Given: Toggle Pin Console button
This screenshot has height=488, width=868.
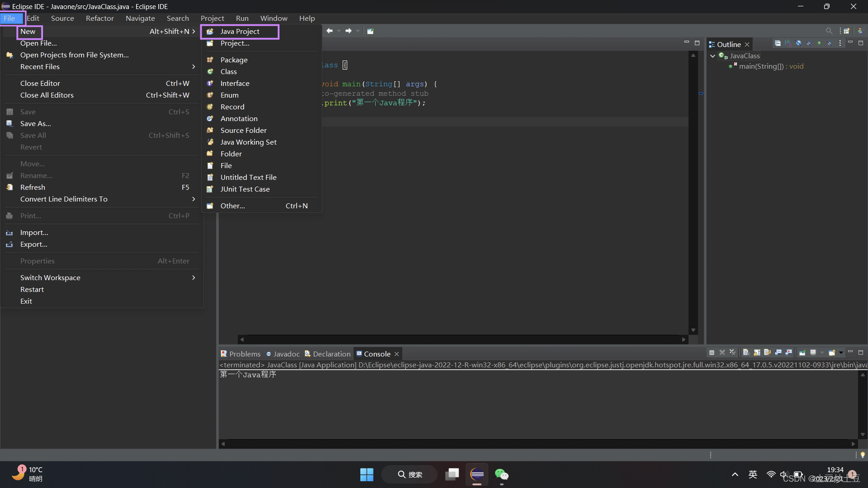Looking at the screenshot, I should point(802,352).
